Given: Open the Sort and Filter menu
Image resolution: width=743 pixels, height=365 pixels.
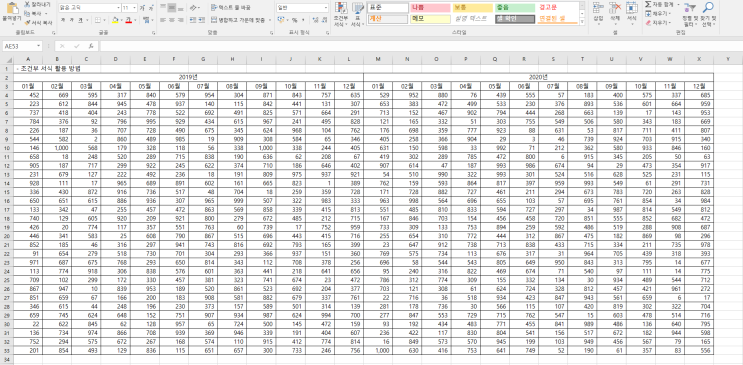Looking at the screenshot, I should pos(690,14).
